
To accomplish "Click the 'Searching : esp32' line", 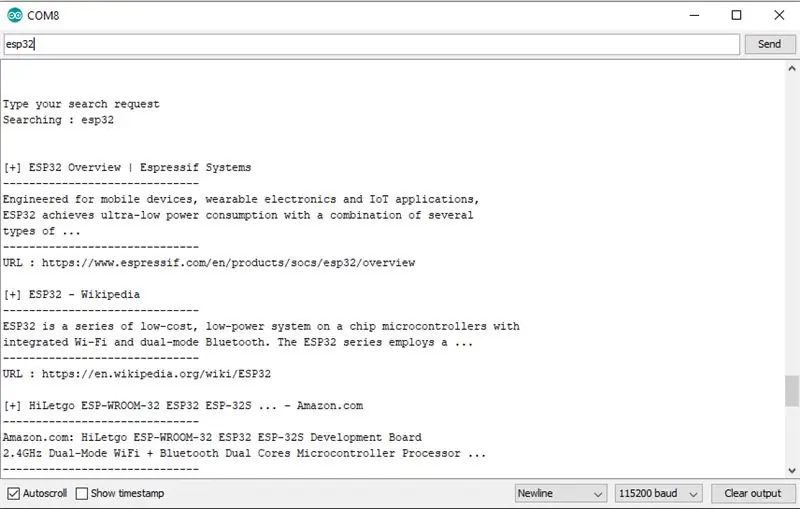I will (58, 120).
